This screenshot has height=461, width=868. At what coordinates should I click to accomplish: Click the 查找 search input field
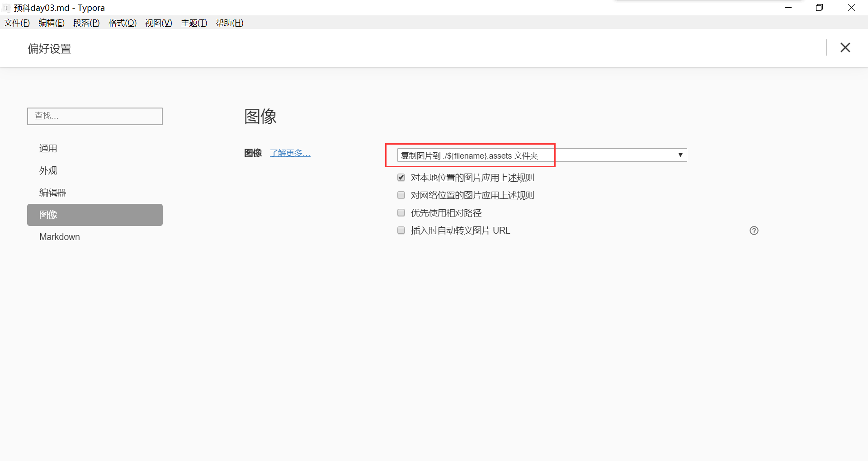pos(95,116)
